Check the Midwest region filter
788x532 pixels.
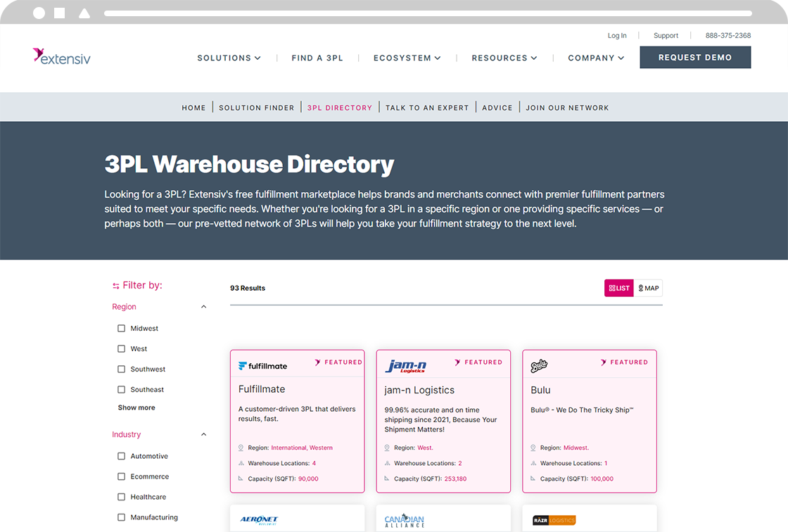point(121,329)
